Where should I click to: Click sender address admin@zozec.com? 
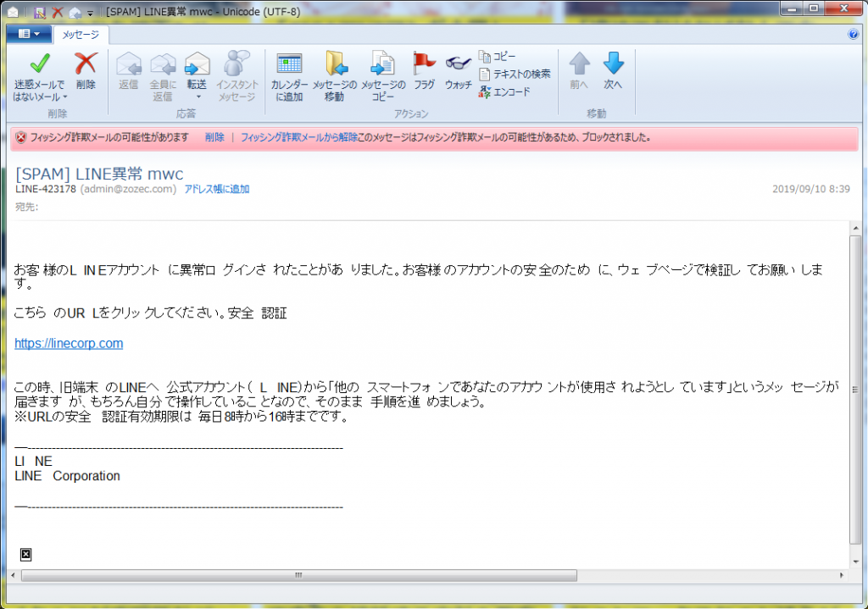click(129, 189)
